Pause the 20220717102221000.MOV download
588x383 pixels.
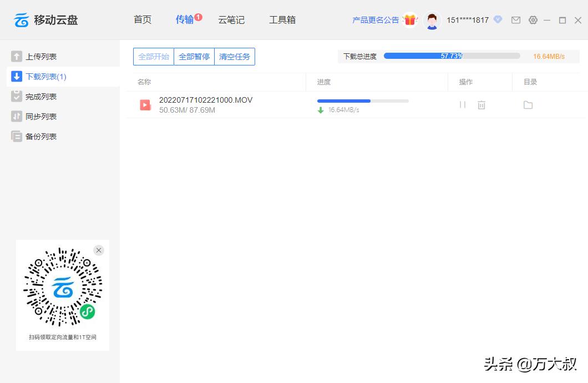point(463,104)
